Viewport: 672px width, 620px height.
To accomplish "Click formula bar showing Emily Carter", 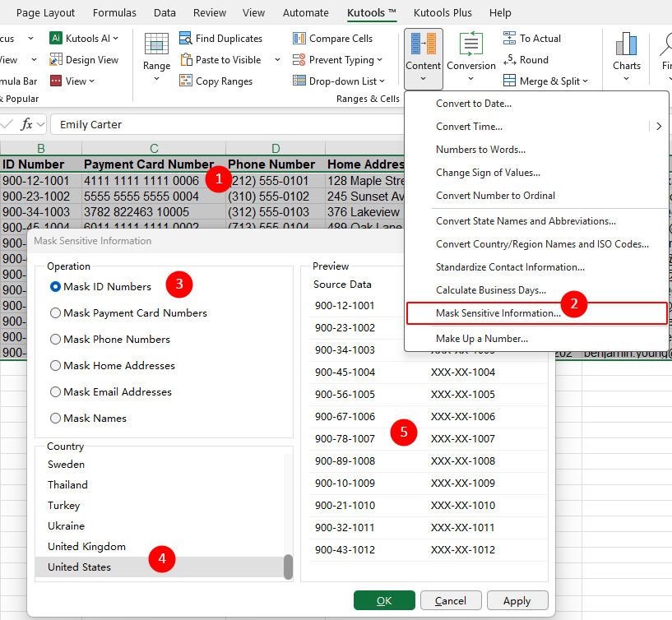I will click(x=227, y=125).
